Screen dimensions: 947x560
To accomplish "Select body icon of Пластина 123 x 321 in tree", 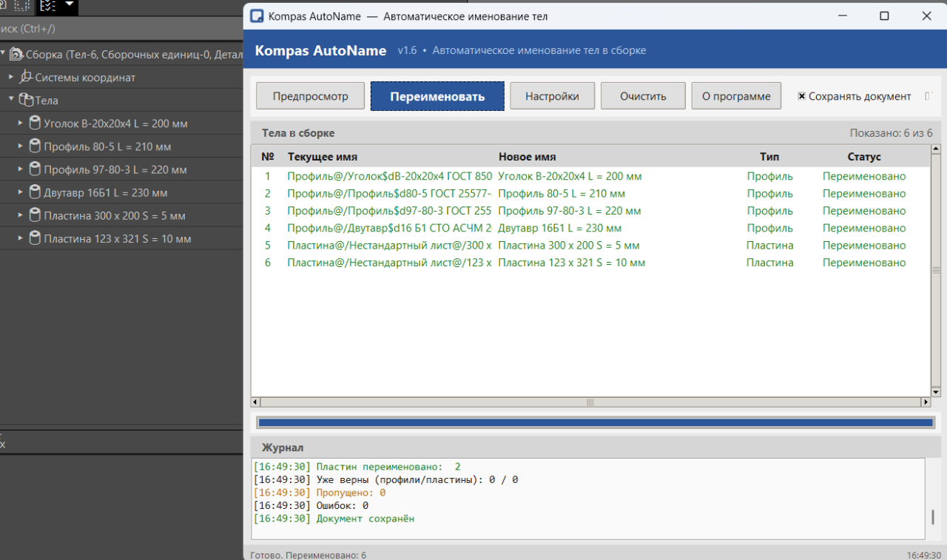I will click(x=35, y=238).
